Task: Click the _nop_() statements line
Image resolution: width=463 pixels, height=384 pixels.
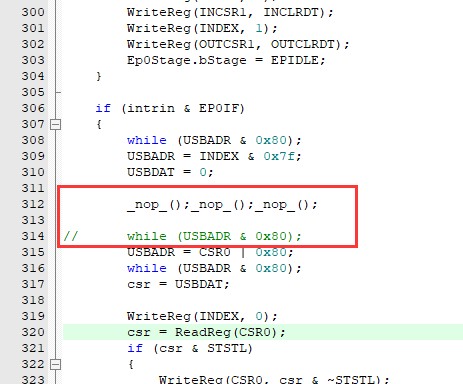Action: pyautogui.click(x=222, y=204)
